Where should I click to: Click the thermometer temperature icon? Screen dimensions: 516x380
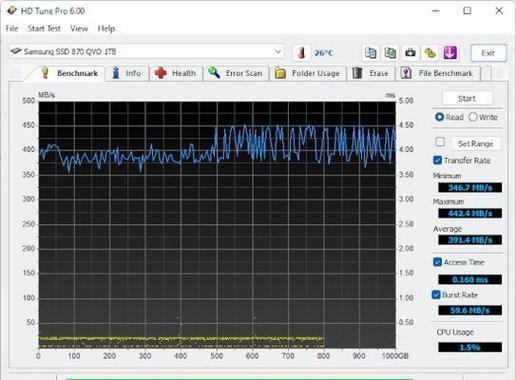pyautogui.click(x=302, y=53)
